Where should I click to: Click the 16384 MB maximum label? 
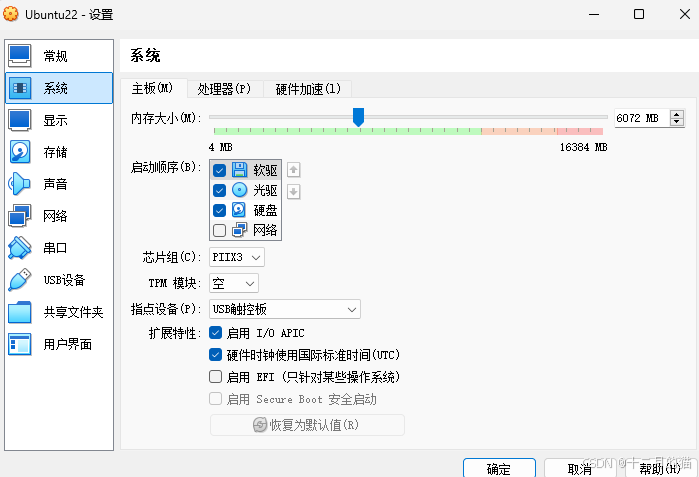584,147
